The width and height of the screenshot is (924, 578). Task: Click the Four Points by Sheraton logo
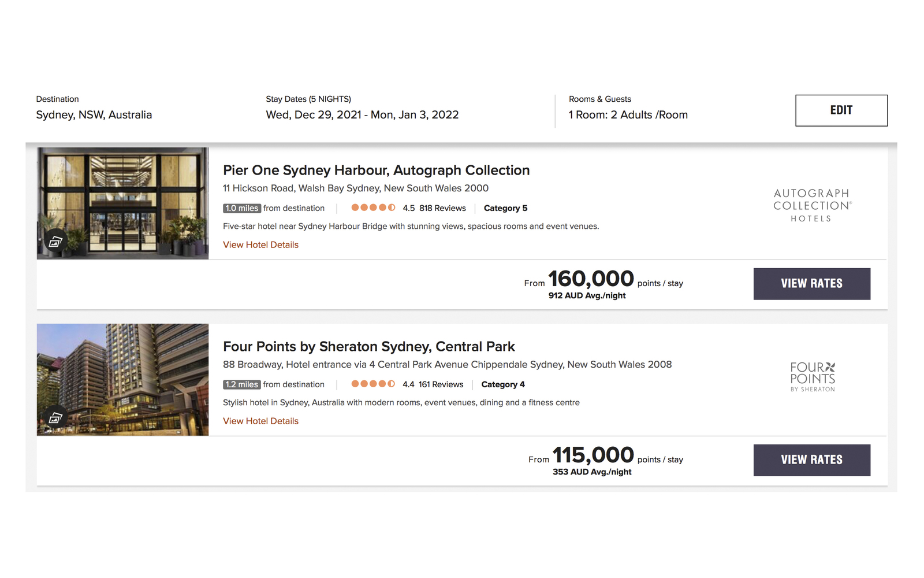[x=813, y=377]
